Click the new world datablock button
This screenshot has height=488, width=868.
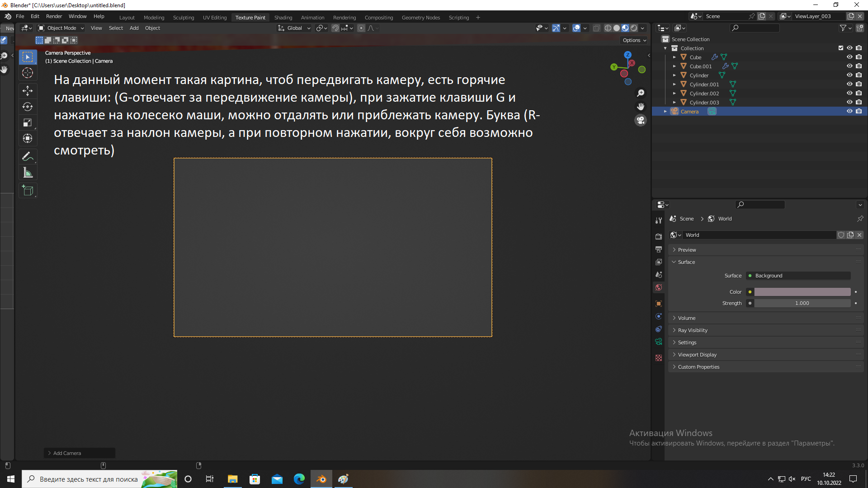tap(850, 235)
